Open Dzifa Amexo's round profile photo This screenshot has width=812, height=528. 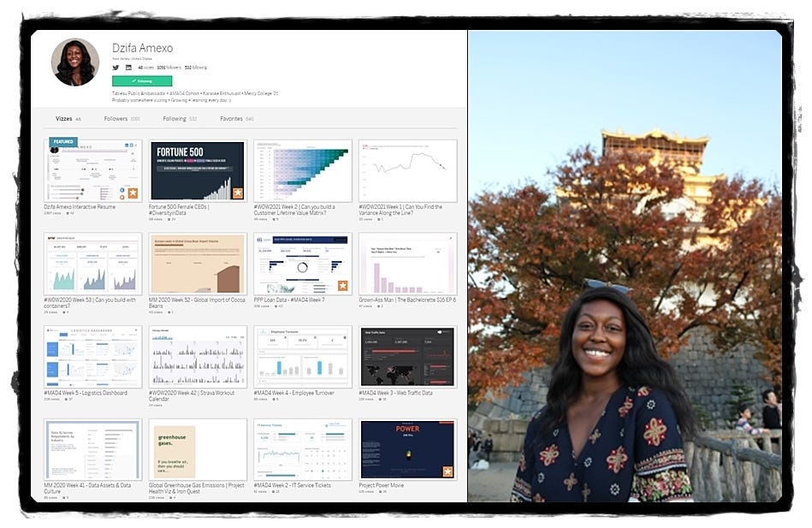coord(75,62)
